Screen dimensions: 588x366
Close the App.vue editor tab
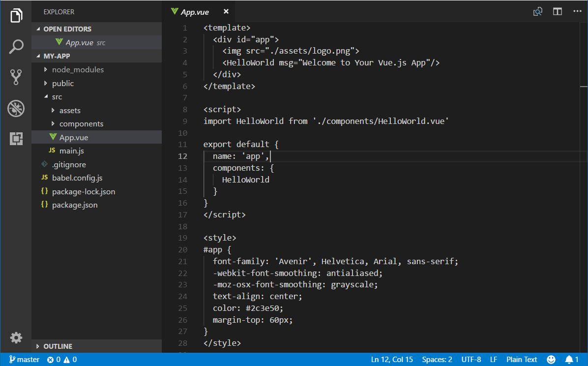(226, 12)
